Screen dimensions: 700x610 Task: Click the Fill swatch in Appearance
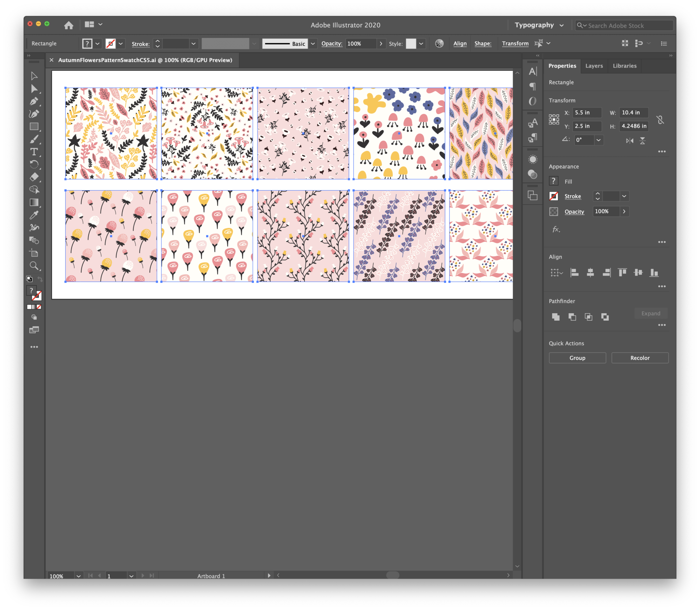(x=553, y=181)
